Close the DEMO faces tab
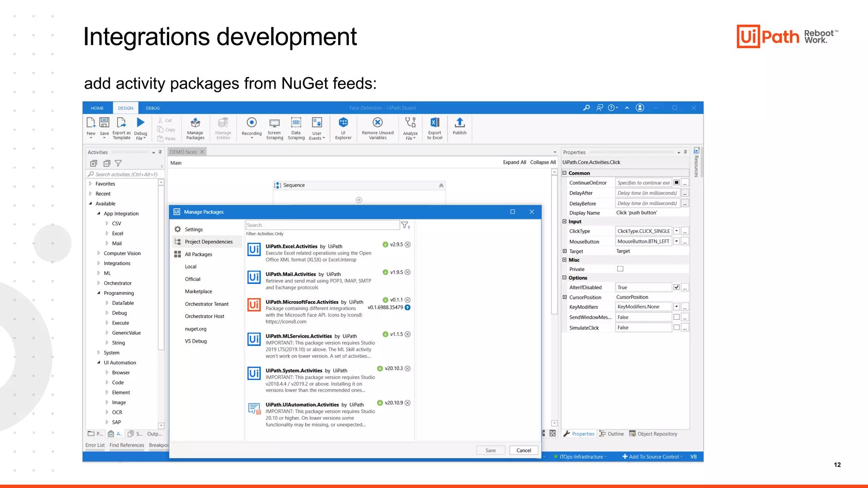This screenshot has width=868, height=488. point(202,152)
